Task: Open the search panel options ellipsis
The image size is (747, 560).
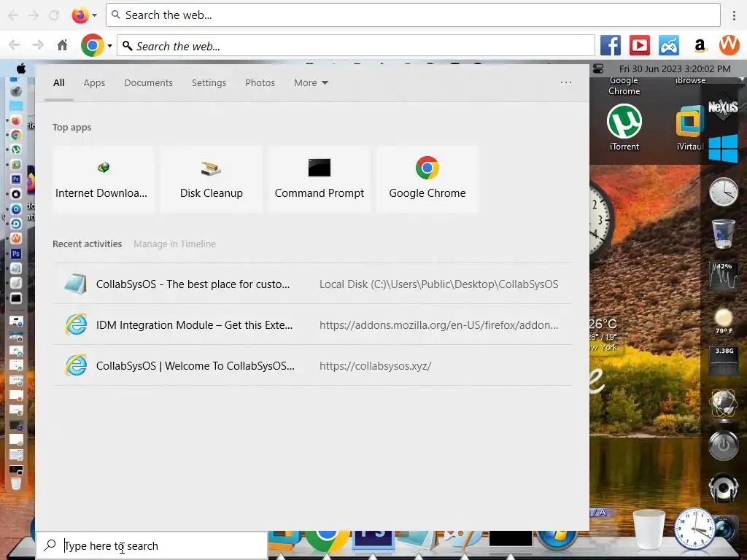Action: coord(566,82)
